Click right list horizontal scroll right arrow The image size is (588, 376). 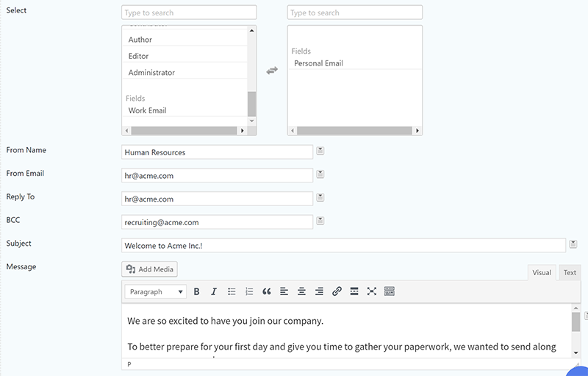click(417, 130)
